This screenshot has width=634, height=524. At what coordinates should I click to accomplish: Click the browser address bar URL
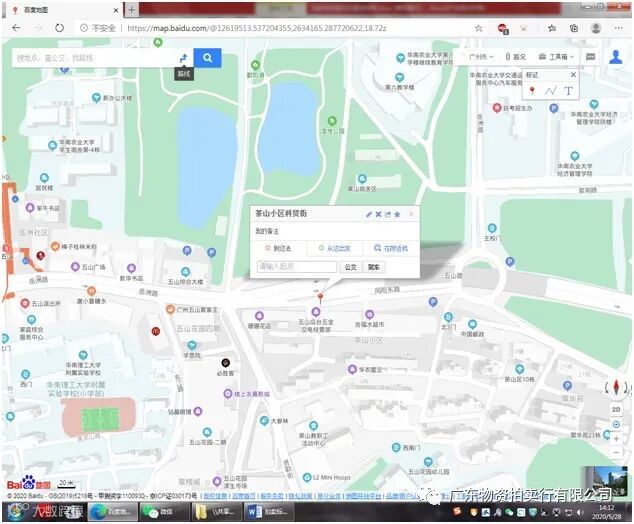click(x=257, y=28)
